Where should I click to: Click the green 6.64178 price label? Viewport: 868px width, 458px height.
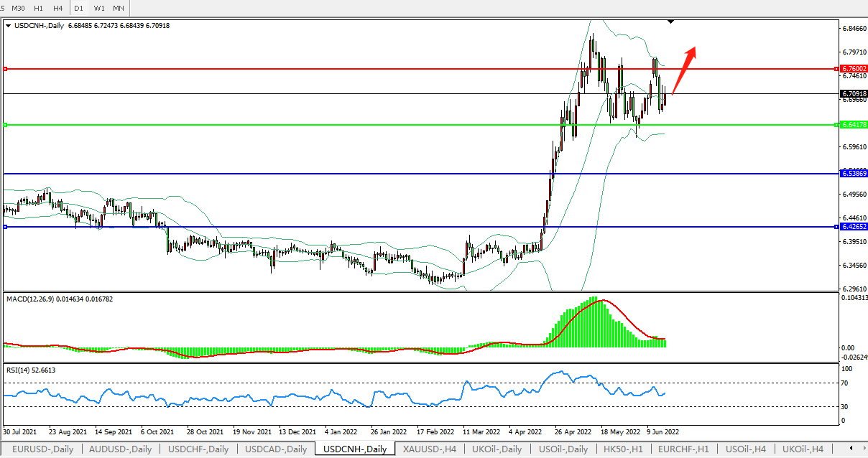854,125
